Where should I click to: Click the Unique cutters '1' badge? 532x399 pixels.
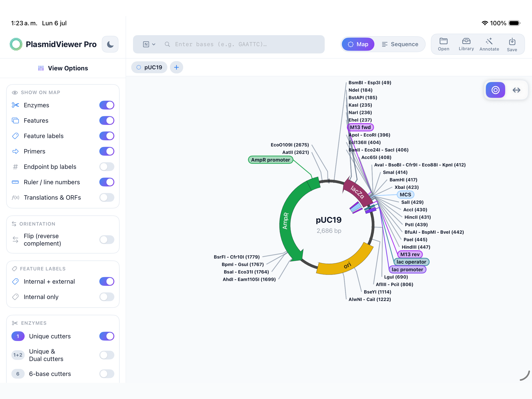[18, 336]
